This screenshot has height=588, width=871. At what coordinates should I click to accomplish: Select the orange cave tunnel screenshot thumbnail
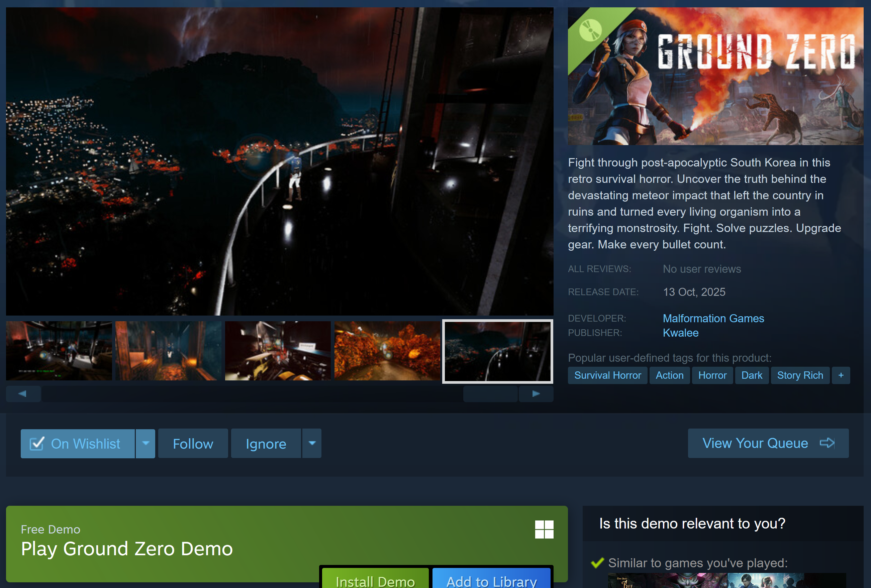[387, 351]
